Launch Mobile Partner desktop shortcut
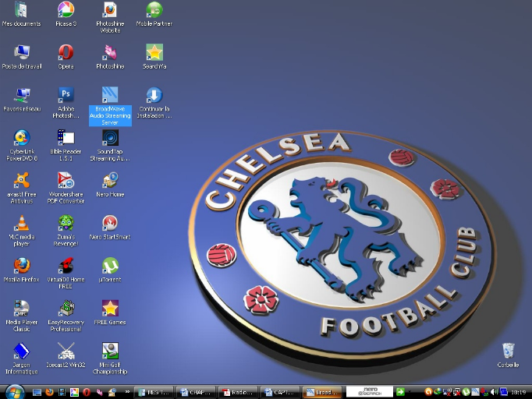Viewport: 532px width, 399px height. pos(154,15)
